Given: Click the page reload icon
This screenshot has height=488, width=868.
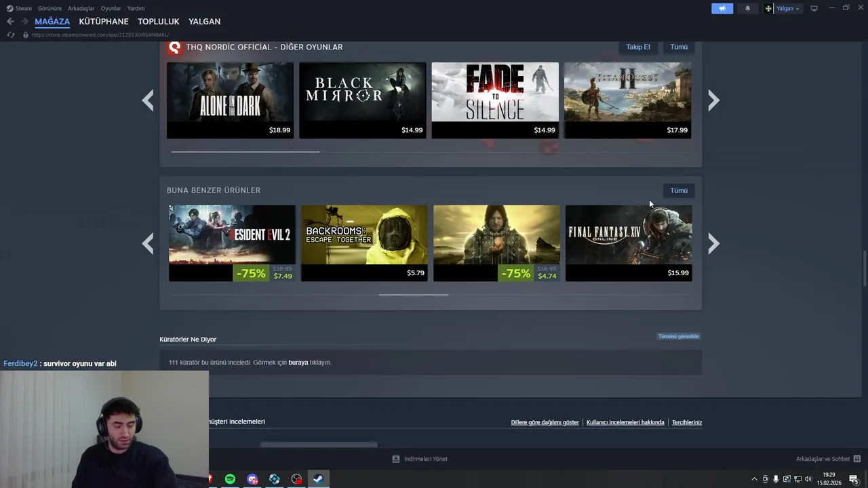Looking at the screenshot, I should (x=10, y=35).
